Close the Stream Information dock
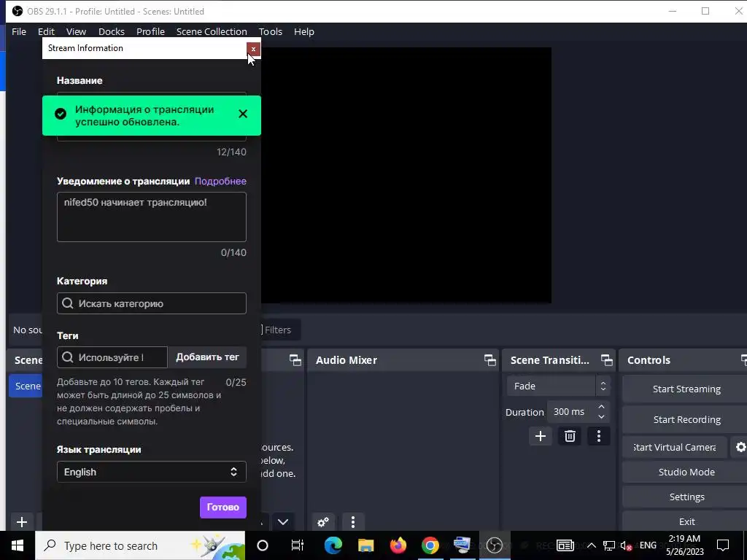Image resolution: width=747 pixels, height=560 pixels. pos(253,49)
